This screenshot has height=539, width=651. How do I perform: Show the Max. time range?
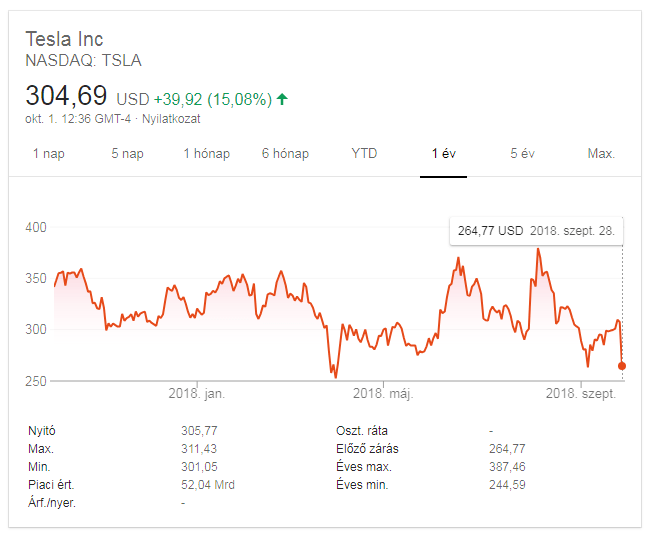coord(601,154)
